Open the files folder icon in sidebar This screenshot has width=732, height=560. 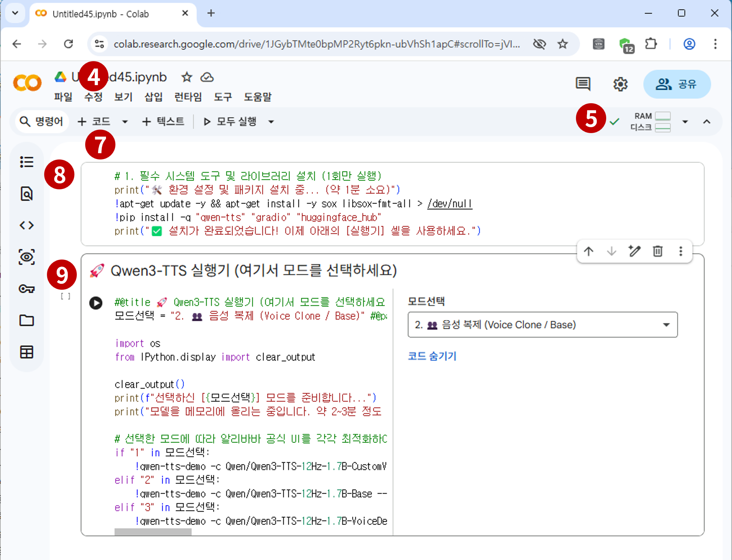tap(26, 320)
